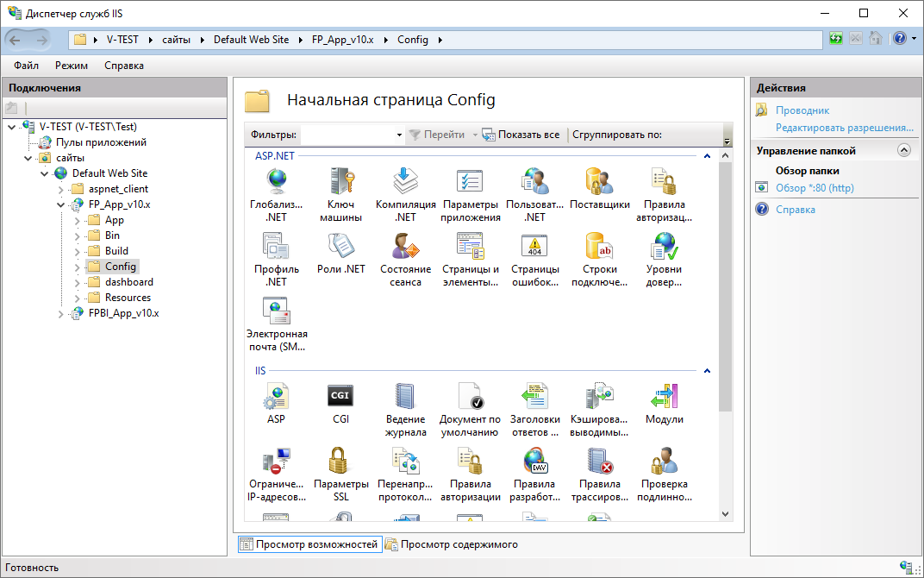Collapse the ASP.NET group section
924x578 pixels.
click(x=707, y=156)
